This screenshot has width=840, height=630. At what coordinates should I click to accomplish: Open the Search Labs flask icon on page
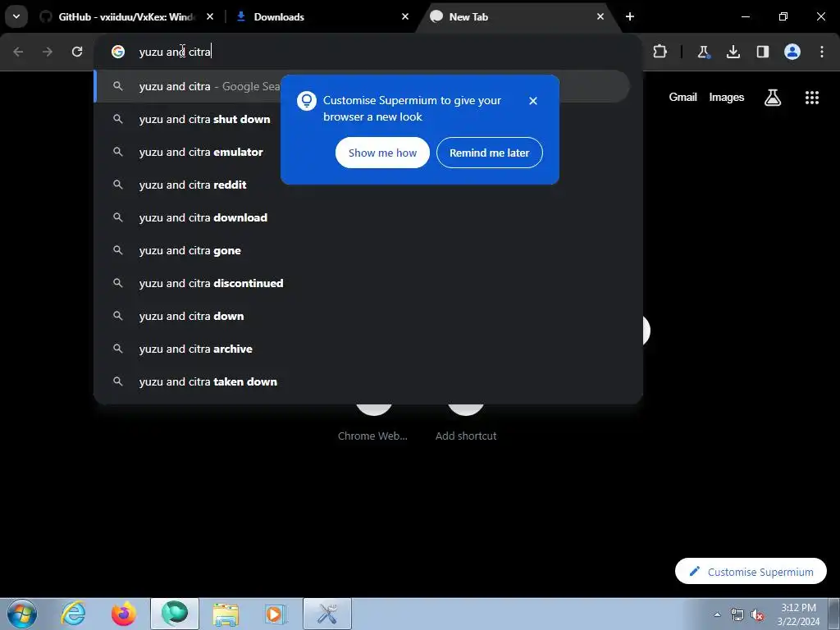pyautogui.click(x=773, y=98)
